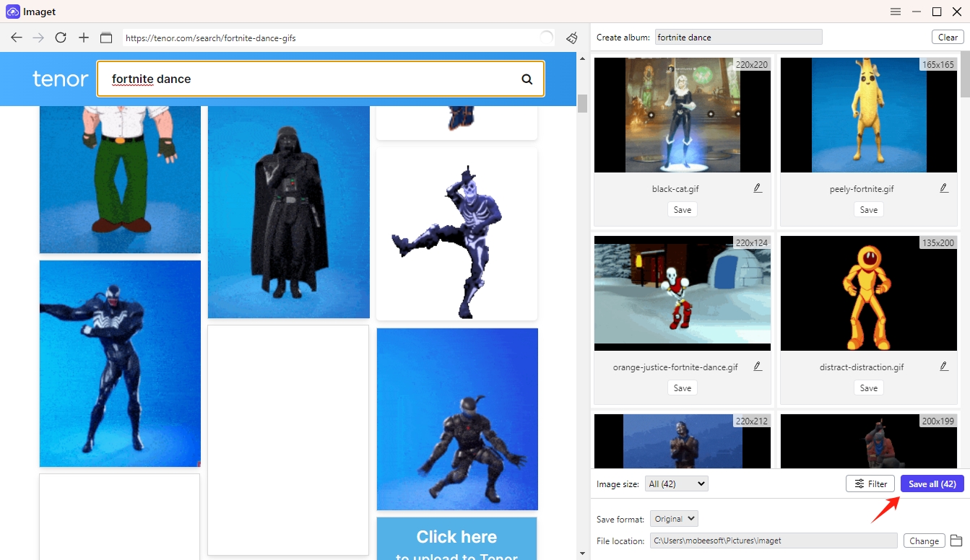Open the tabs overview icon
The image size is (970, 560).
(x=106, y=38)
